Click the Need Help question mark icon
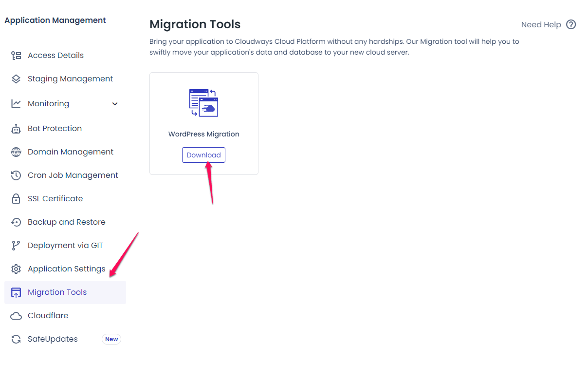Viewport: 588px width, 366px height. 571,24
